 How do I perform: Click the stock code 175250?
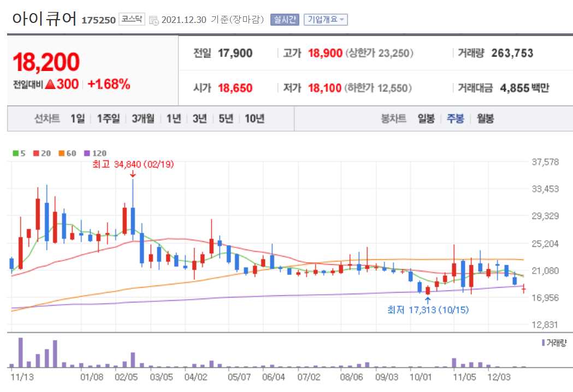pyautogui.click(x=98, y=20)
